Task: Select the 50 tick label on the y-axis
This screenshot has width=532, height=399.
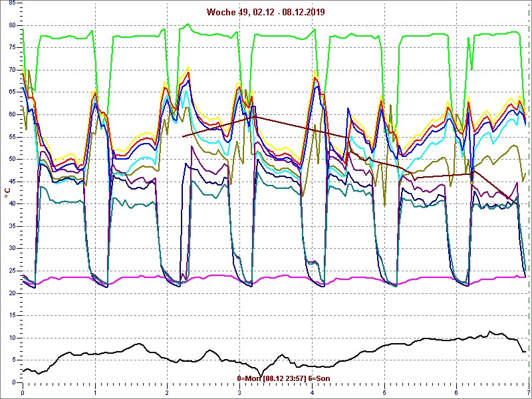Action: point(11,159)
